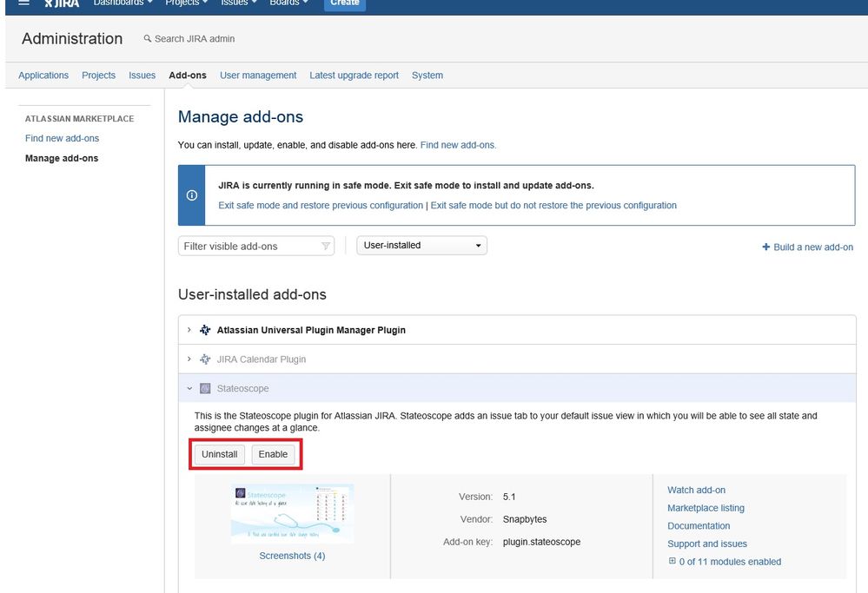The height and width of the screenshot is (593, 868).
Task: Click the Create button
Action: click(345, 3)
